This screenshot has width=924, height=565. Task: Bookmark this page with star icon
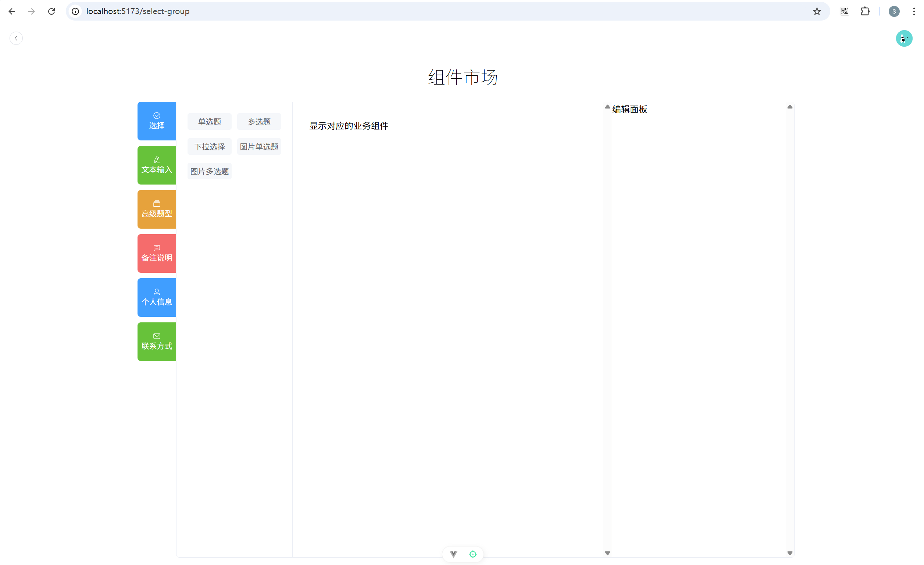click(817, 11)
